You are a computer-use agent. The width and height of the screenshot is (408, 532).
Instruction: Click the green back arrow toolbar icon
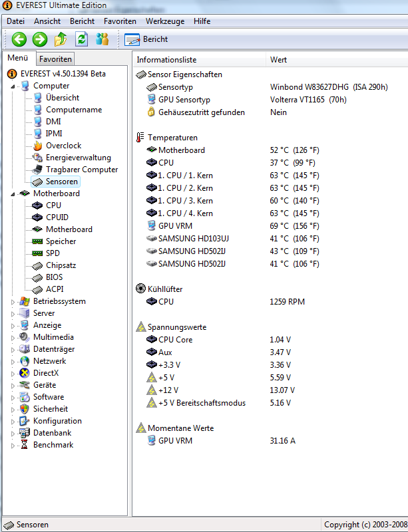19,39
